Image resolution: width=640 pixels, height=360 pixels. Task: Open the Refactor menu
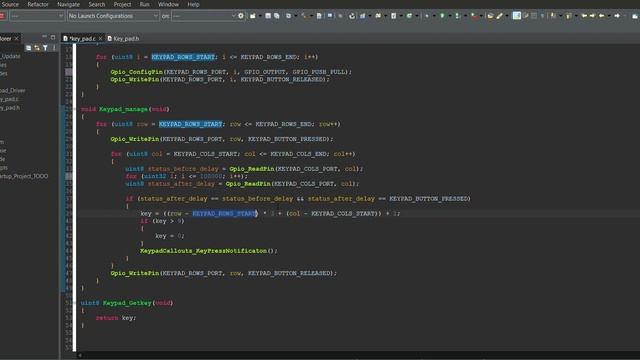38,4
